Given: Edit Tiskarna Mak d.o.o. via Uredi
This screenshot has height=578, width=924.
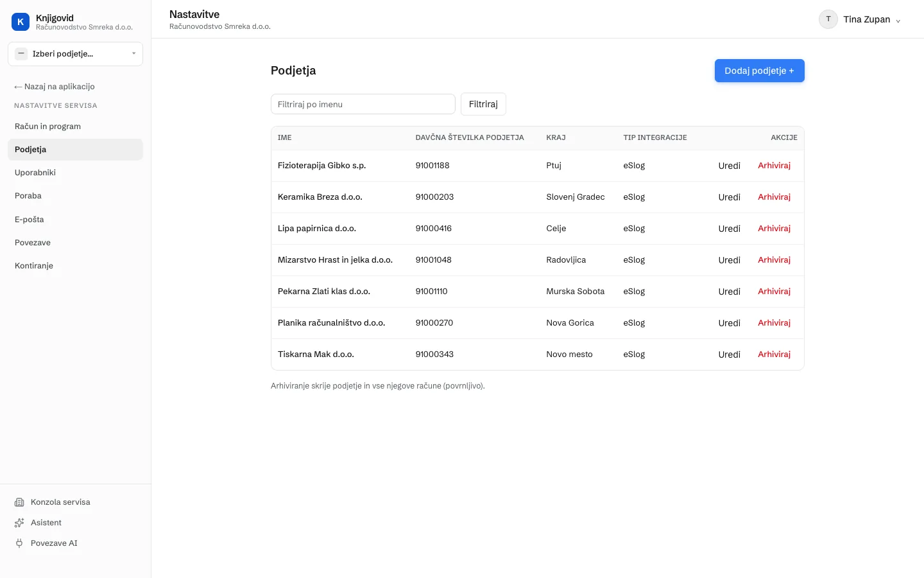Looking at the screenshot, I should [730, 355].
